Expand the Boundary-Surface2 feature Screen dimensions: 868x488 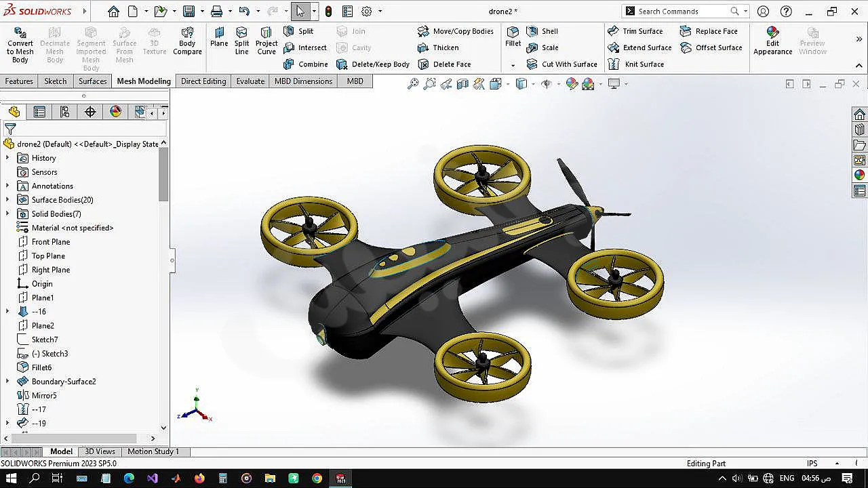point(7,382)
